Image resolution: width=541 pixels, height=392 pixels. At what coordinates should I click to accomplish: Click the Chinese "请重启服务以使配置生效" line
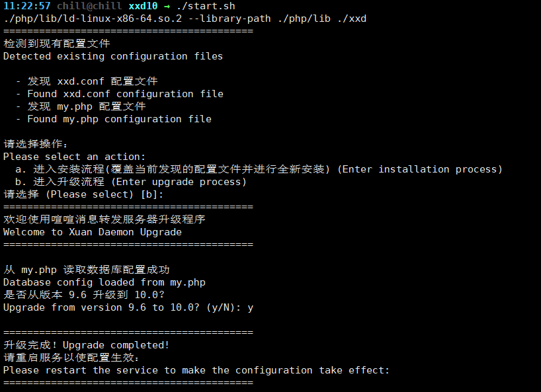pos(71,358)
